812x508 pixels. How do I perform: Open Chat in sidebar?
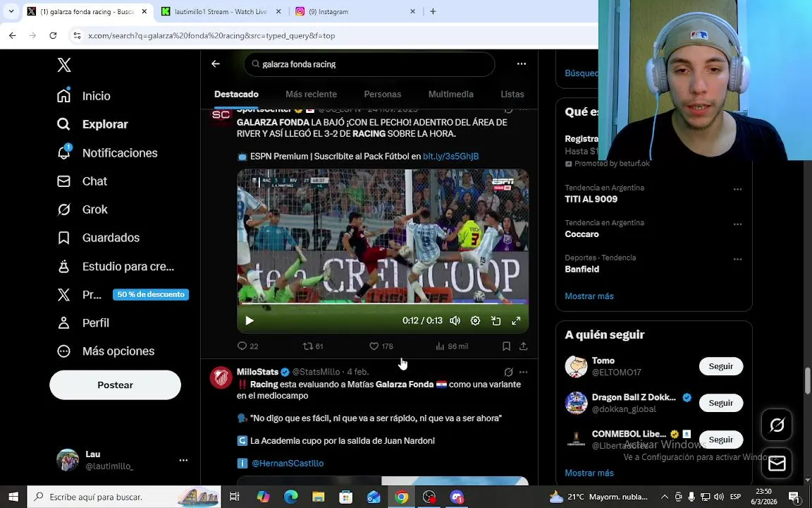pyautogui.click(x=82, y=181)
